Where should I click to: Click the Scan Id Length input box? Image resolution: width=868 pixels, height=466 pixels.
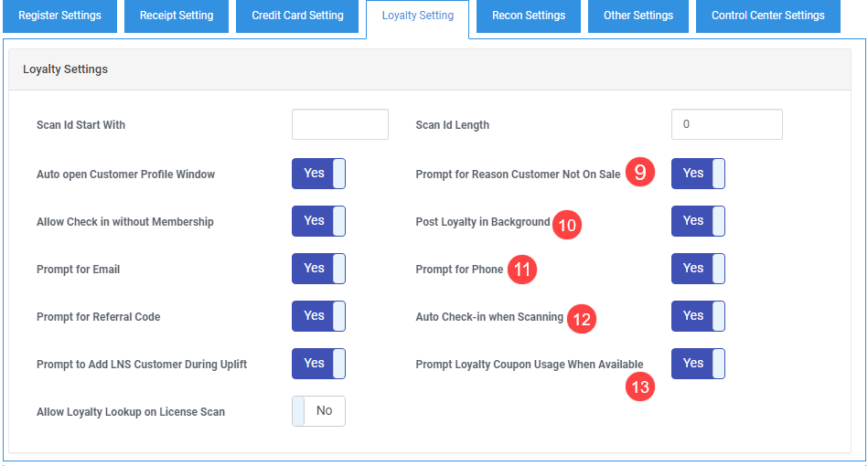tap(727, 124)
